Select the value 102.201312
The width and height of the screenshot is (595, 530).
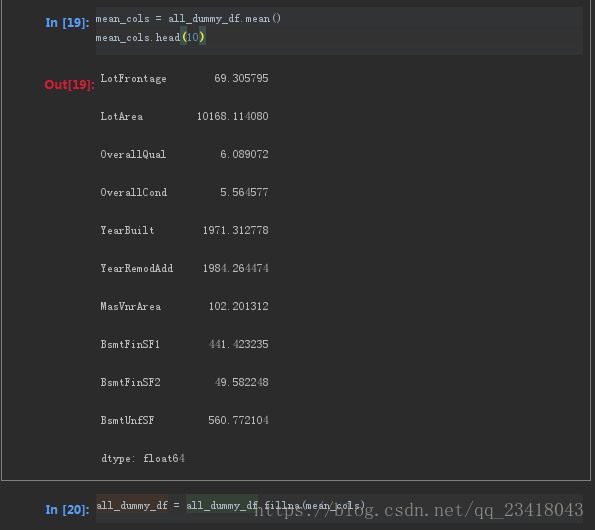(x=239, y=306)
